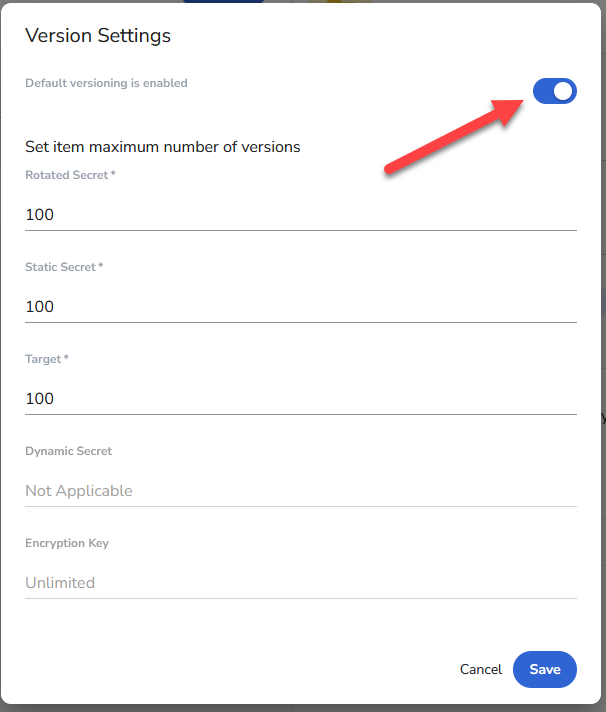Click the Encryption Key field label
This screenshot has height=712, width=606.
[67, 543]
